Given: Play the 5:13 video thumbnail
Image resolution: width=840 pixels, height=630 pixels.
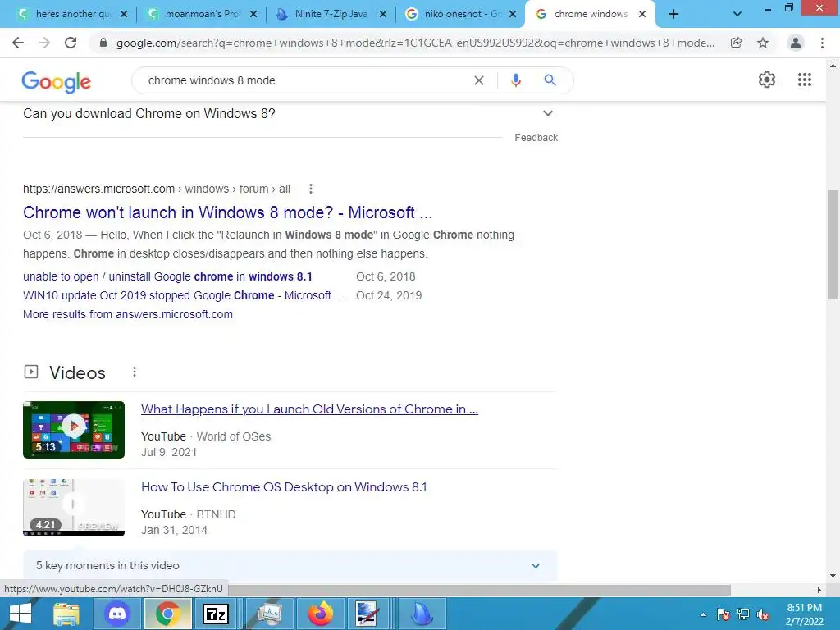Looking at the screenshot, I should [x=73, y=430].
